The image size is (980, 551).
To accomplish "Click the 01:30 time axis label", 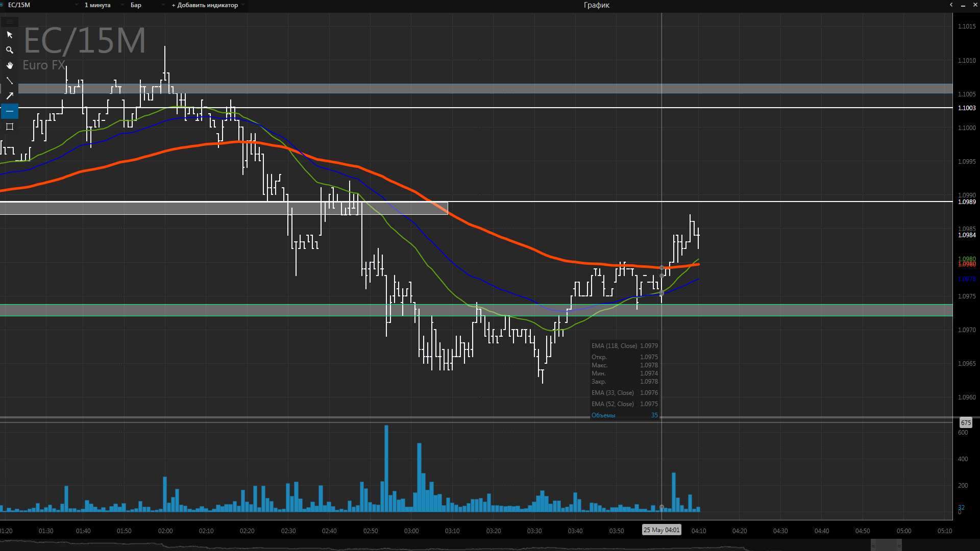I will (46, 531).
